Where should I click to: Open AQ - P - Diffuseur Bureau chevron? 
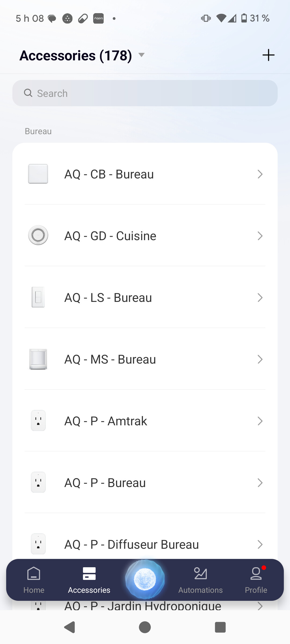(260, 544)
